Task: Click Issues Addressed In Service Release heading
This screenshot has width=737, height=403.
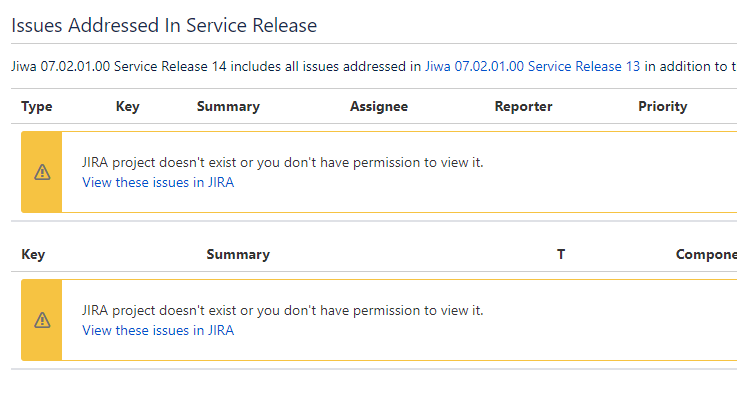Action: pyautogui.click(x=164, y=25)
